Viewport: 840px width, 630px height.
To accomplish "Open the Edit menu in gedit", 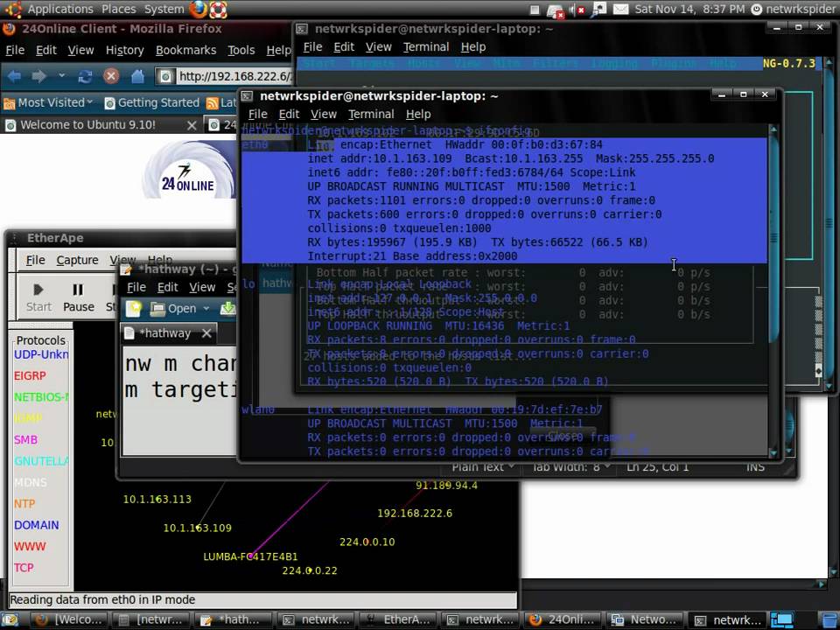I will 168,288.
